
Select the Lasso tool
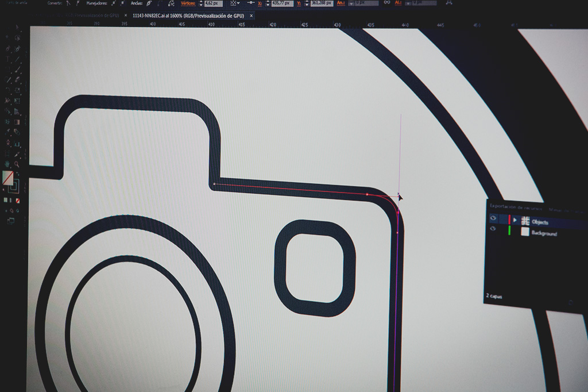[18, 37]
